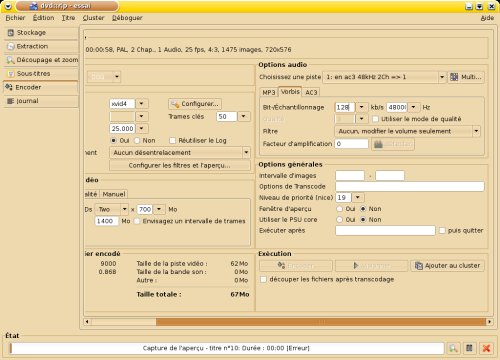Click the second Intervalle d'images field
500x360 pixels.
click(390, 176)
